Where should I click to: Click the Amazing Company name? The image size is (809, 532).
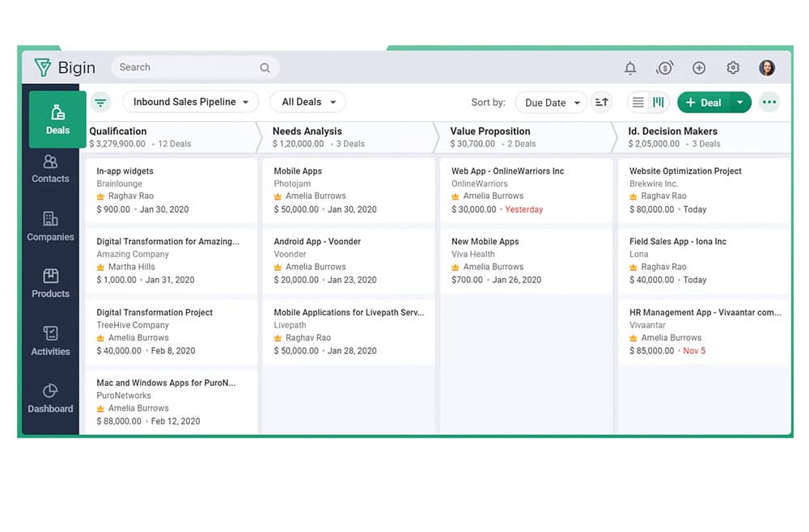point(133,254)
